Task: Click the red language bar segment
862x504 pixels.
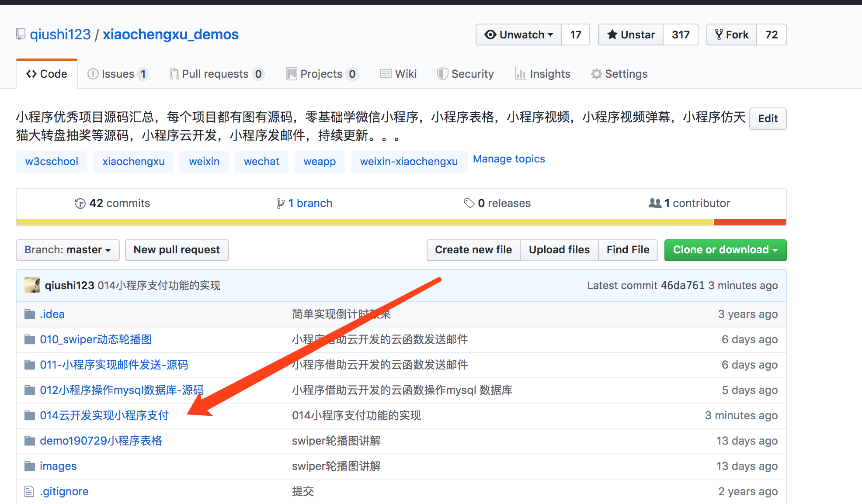Action: pyautogui.click(x=750, y=222)
